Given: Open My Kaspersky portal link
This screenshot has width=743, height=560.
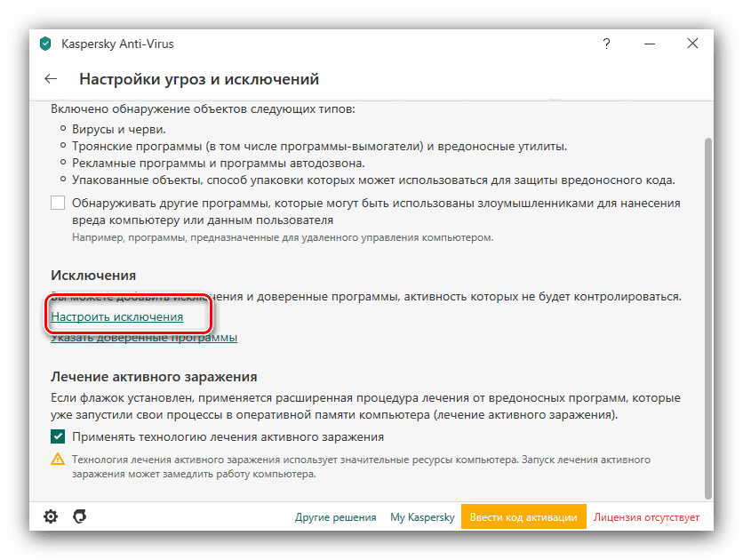Looking at the screenshot, I should (x=422, y=516).
